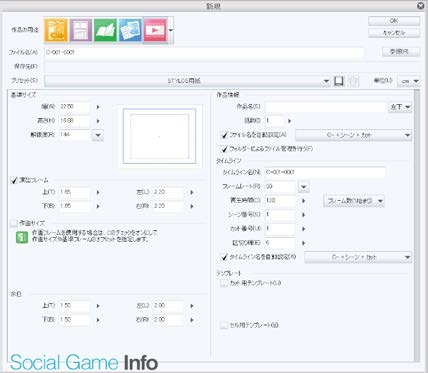Click the 余白 左 value field
This screenshot has height=373, width=428.
click(169, 305)
